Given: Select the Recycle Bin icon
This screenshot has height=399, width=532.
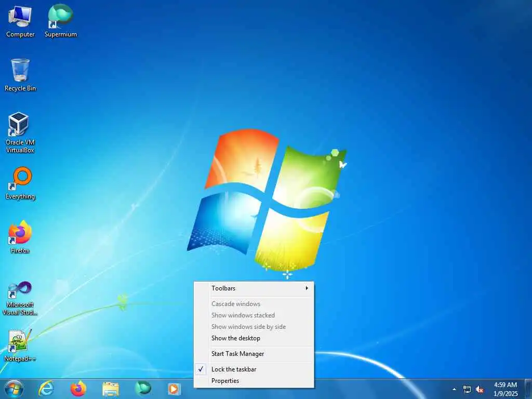Looking at the screenshot, I should point(20,75).
